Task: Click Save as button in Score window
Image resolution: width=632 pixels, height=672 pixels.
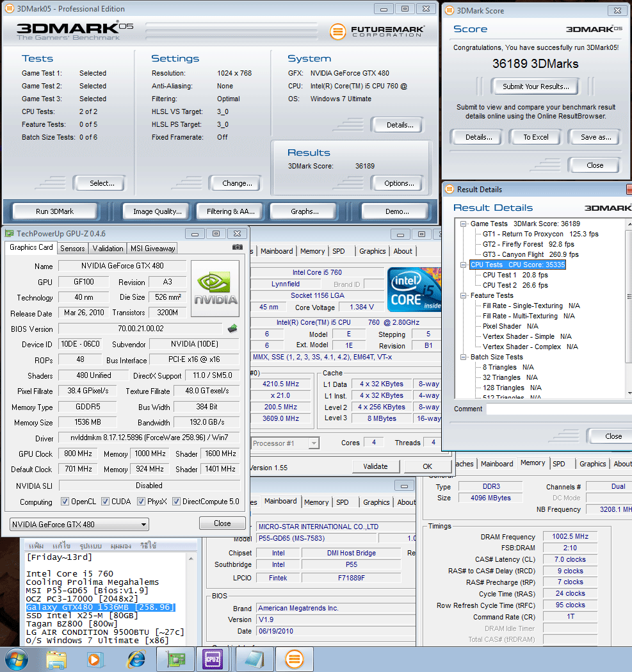Action: (596, 137)
